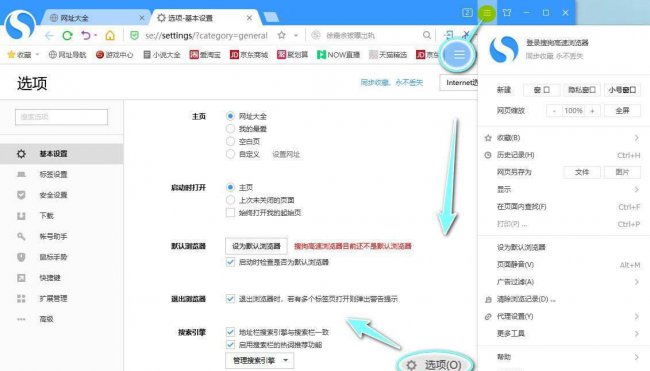Select 自定义 homepage radio

coord(230,154)
